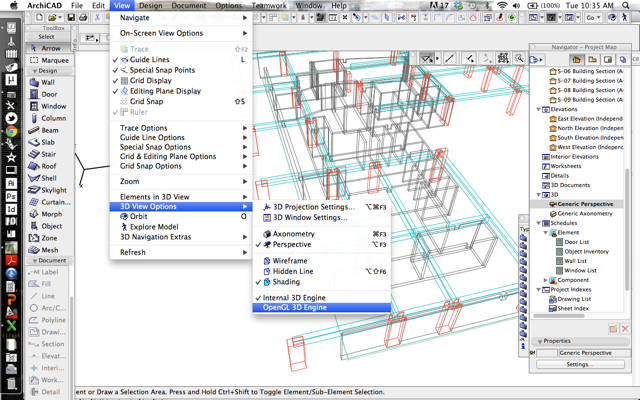Open Twitter app from the dock
640x400 pixels.
11,118
